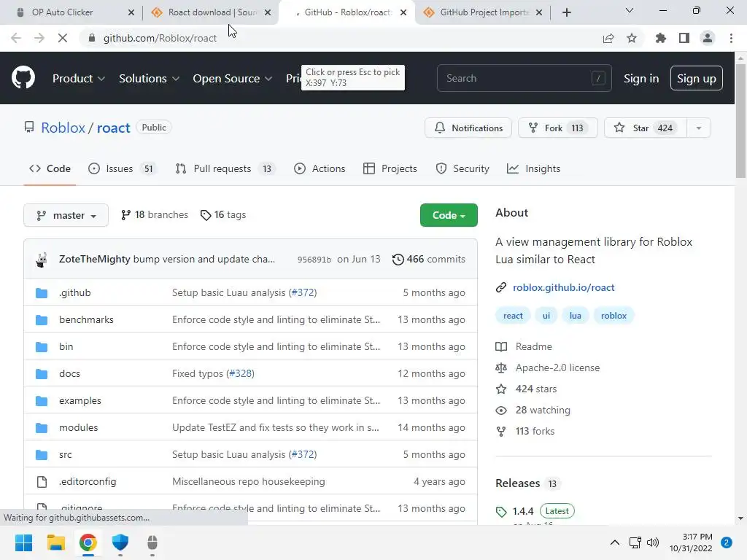Image resolution: width=747 pixels, height=560 pixels.
Task: Open the roblox.github.io/roact link
Action: coord(564,287)
